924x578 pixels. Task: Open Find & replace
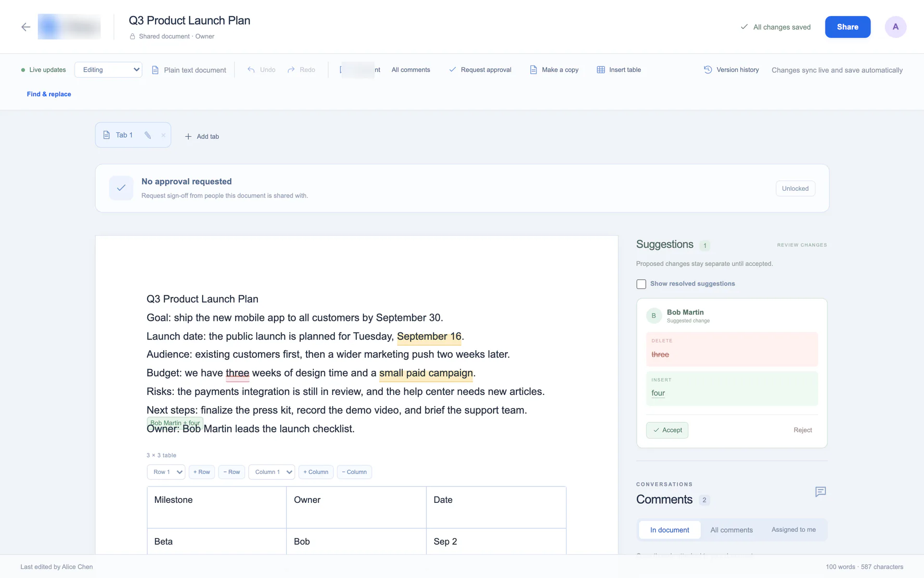coord(49,94)
